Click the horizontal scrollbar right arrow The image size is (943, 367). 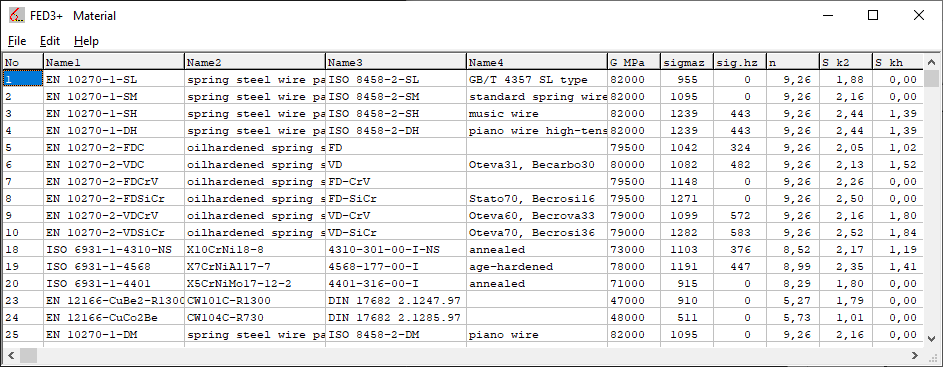pyautogui.click(x=915, y=356)
